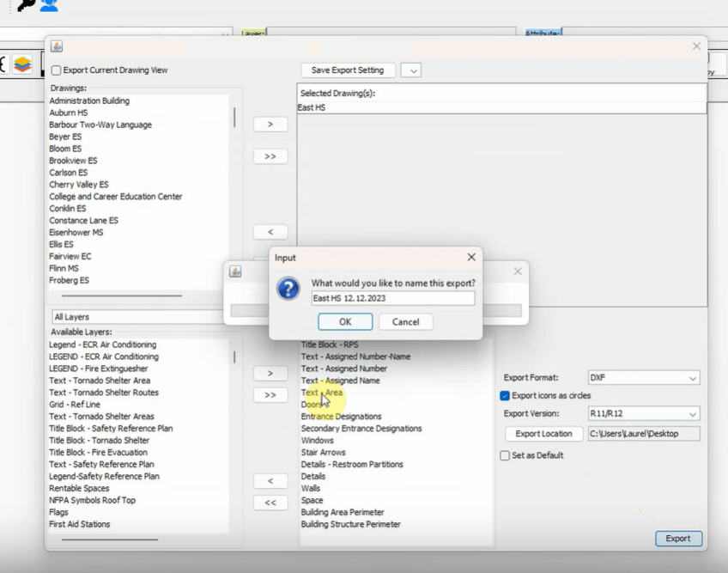Click the Save Export Setting button
Screen dimensions: 728x573
(x=348, y=70)
